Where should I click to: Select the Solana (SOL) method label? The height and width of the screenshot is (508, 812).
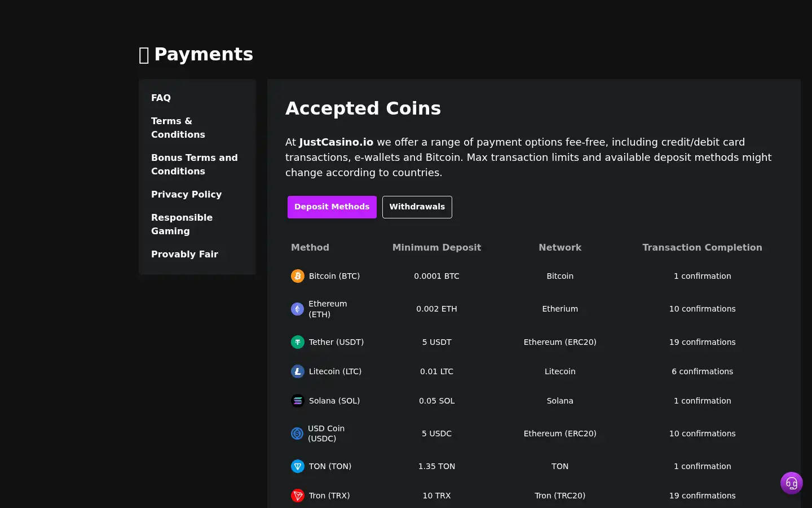[x=334, y=401]
